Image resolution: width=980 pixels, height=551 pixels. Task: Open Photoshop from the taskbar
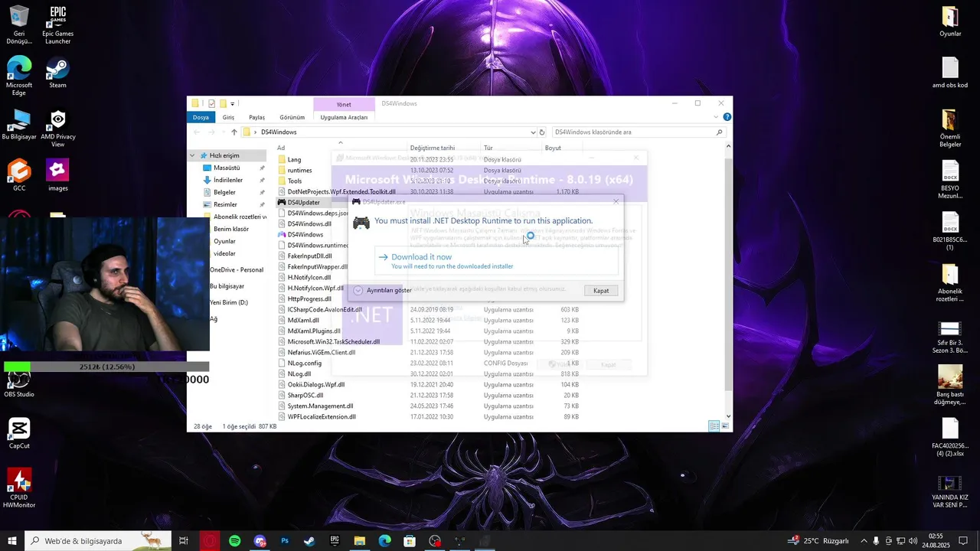coord(285,541)
